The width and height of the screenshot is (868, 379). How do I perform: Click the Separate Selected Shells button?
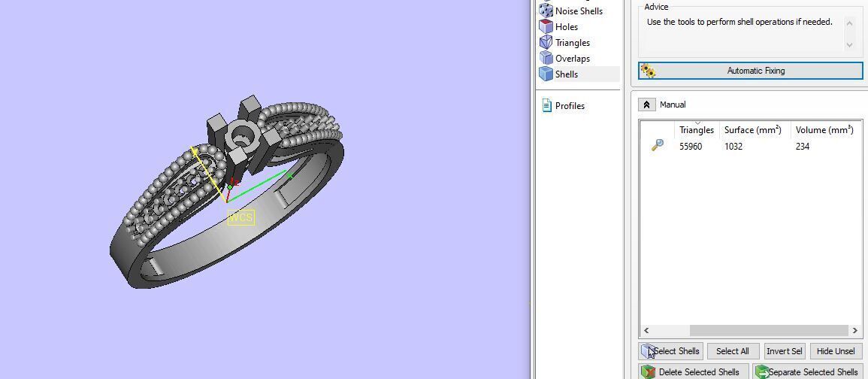tap(808, 371)
